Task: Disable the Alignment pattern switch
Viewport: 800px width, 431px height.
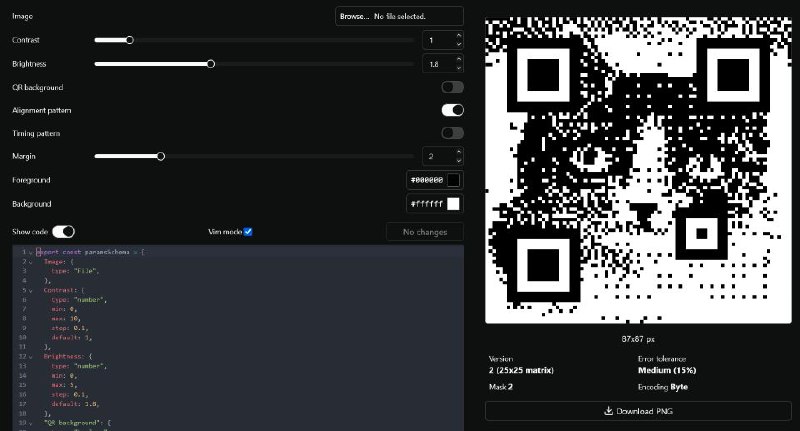Action: (452, 110)
